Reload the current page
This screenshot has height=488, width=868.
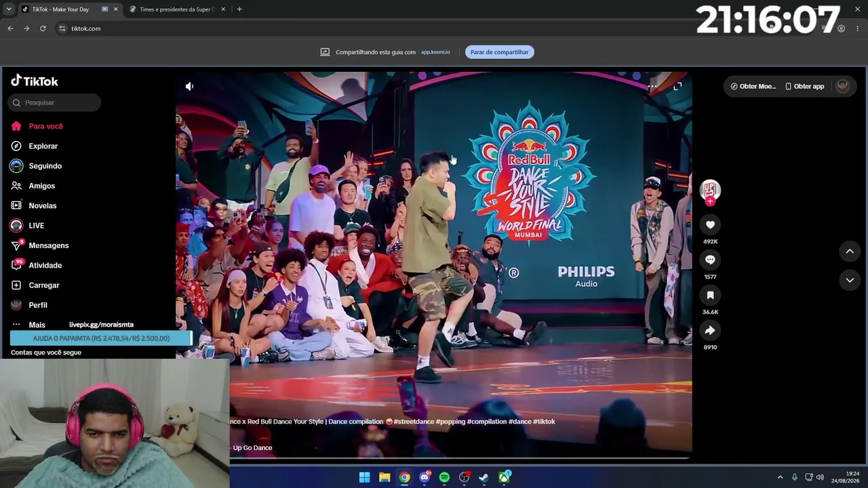pos(43,28)
